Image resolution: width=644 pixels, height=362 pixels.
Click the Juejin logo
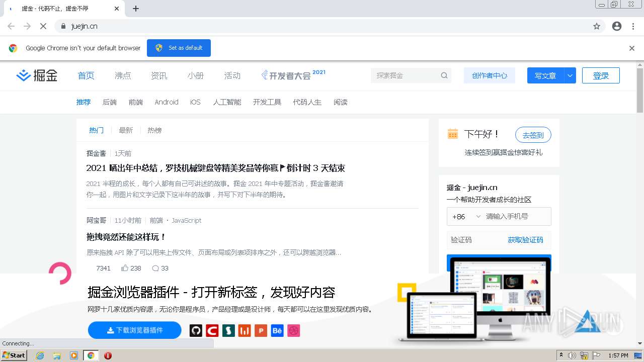pyautogui.click(x=37, y=75)
